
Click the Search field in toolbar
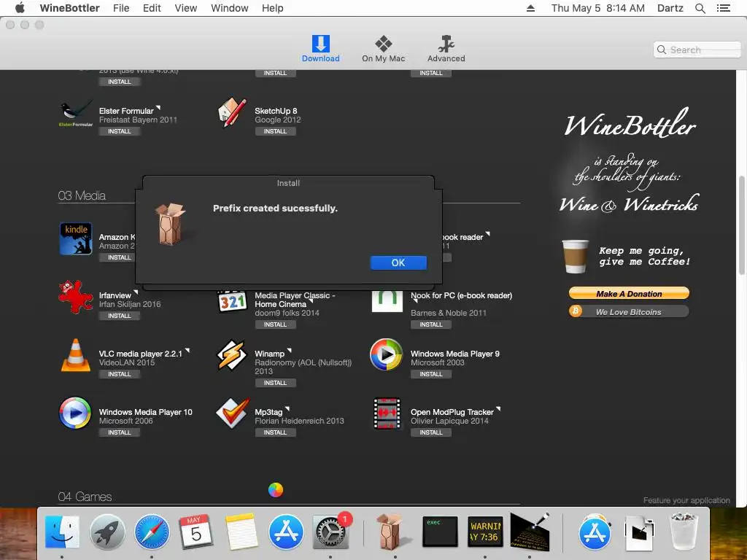tap(697, 50)
